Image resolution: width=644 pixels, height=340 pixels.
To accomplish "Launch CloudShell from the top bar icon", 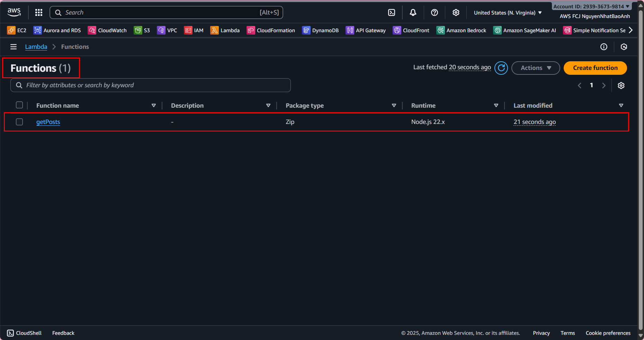I will [392, 12].
